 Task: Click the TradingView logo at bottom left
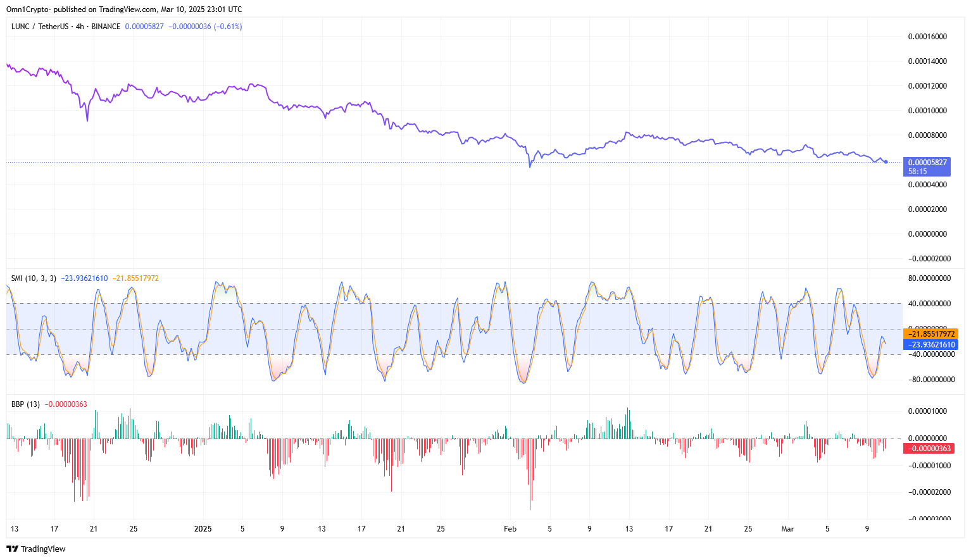click(x=36, y=549)
